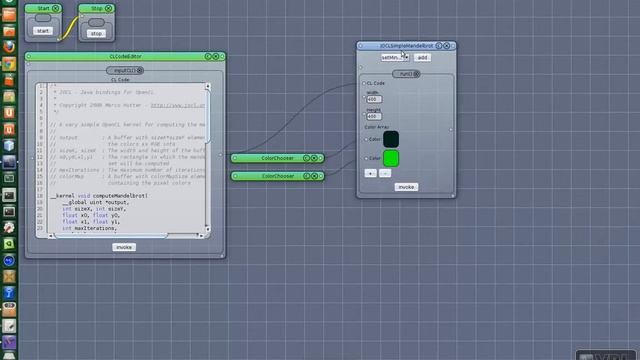Click the height input field
This screenshot has height=360, width=640.
click(x=374, y=116)
